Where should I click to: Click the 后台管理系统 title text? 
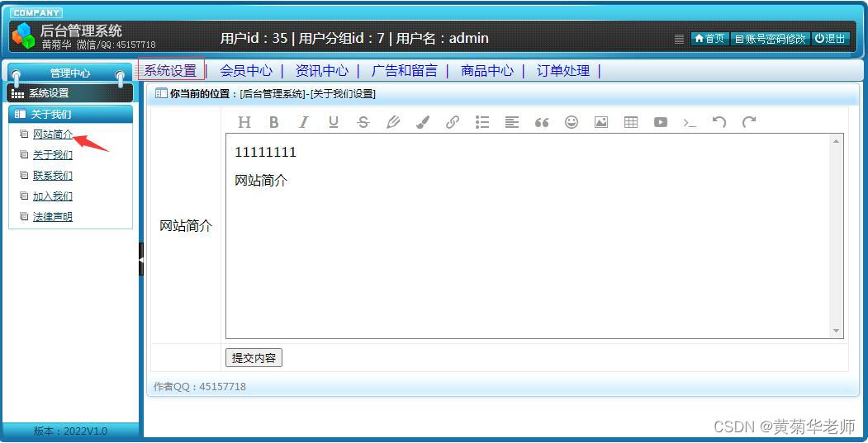click(81, 30)
